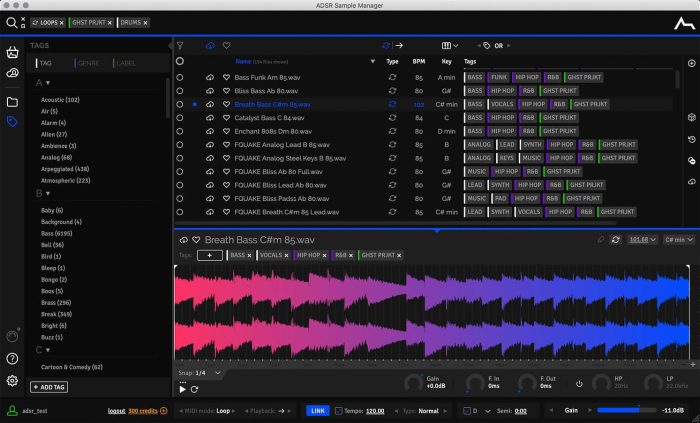This screenshot has width=700, height=423.
Task: Click the LINK button
Action: click(x=318, y=411)
